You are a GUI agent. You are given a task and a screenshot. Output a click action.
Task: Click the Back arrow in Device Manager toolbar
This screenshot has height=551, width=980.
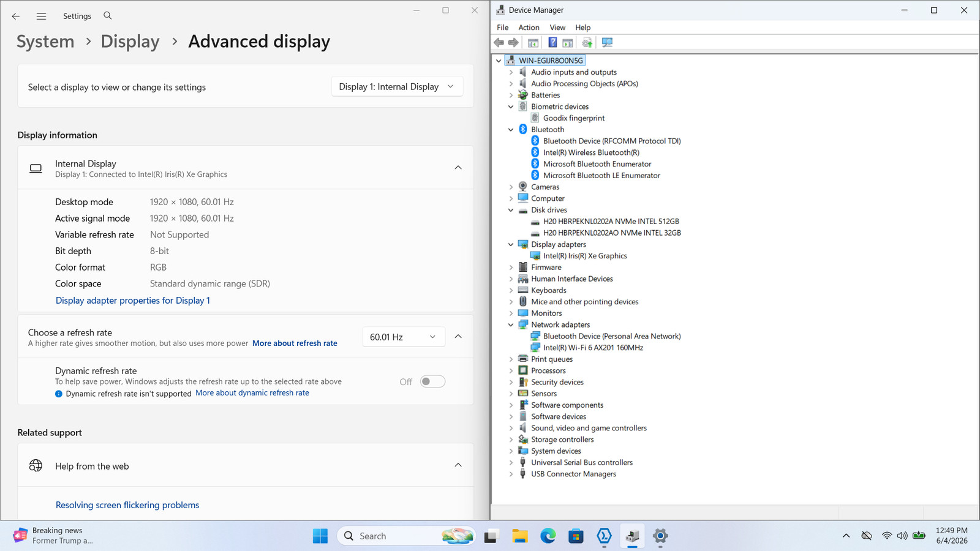click(499, 42)
